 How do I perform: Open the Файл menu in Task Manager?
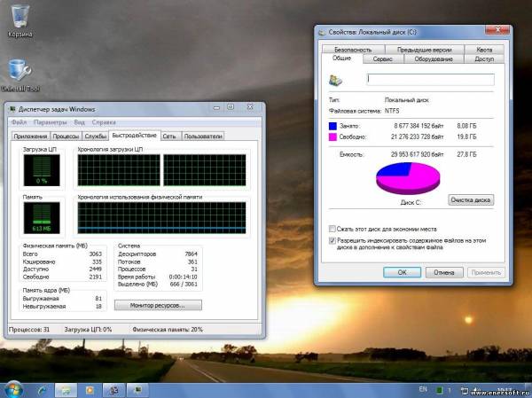(19, 122)
